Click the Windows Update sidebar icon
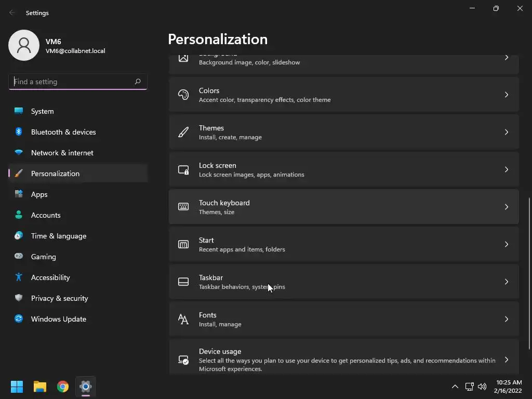 tap(19, 319)
